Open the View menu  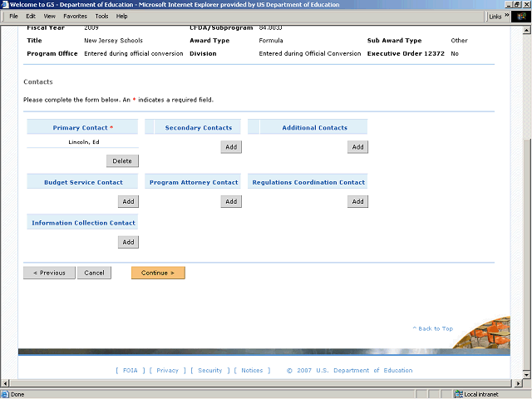point(49,16)
